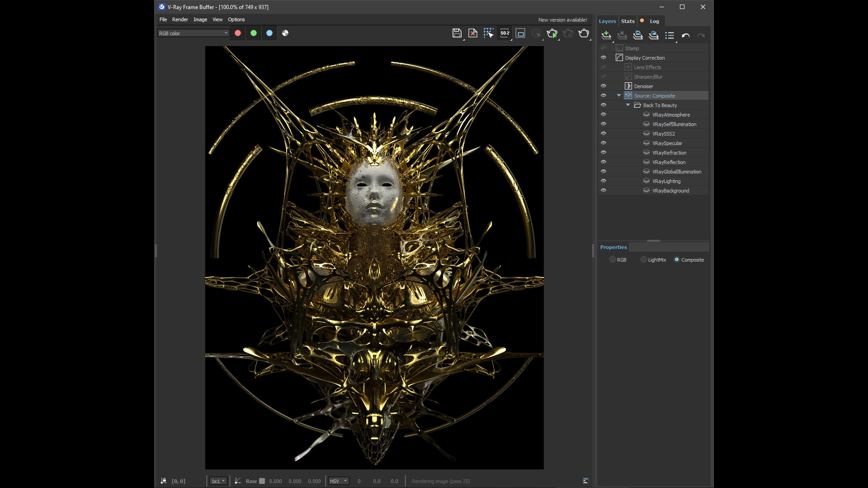
Task: Click the undo arrow in Layers panel
Action: point(685,36)
